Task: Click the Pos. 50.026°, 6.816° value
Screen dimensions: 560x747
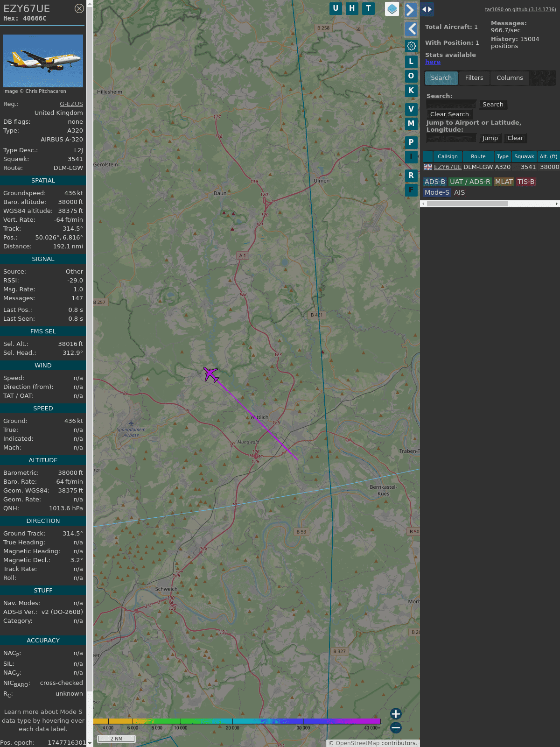Action: click(59, 238)
